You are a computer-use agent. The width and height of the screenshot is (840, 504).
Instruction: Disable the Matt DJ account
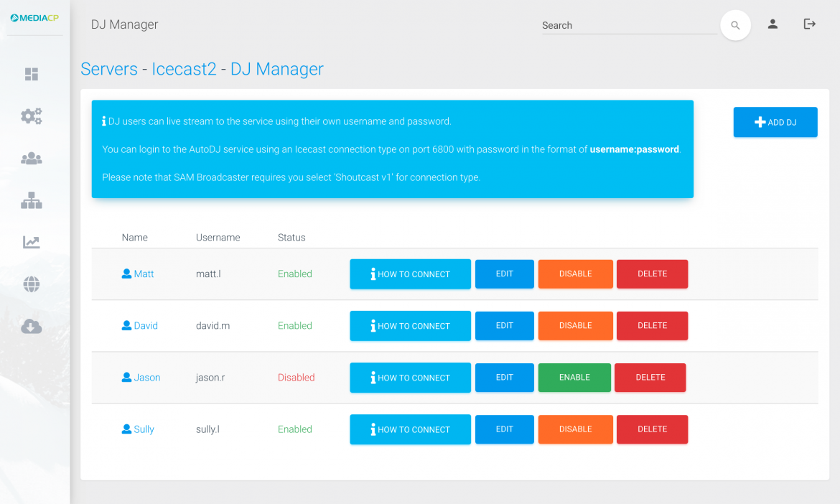click(x=575, y=274)
